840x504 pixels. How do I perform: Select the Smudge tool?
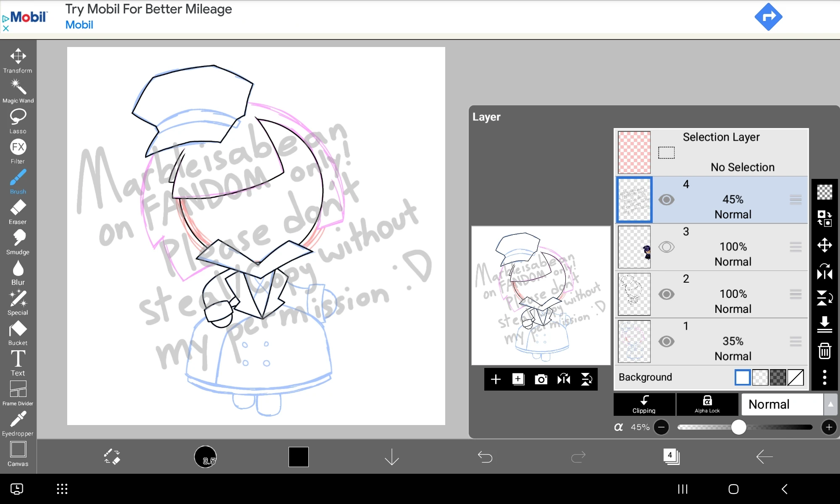(18, 239)
